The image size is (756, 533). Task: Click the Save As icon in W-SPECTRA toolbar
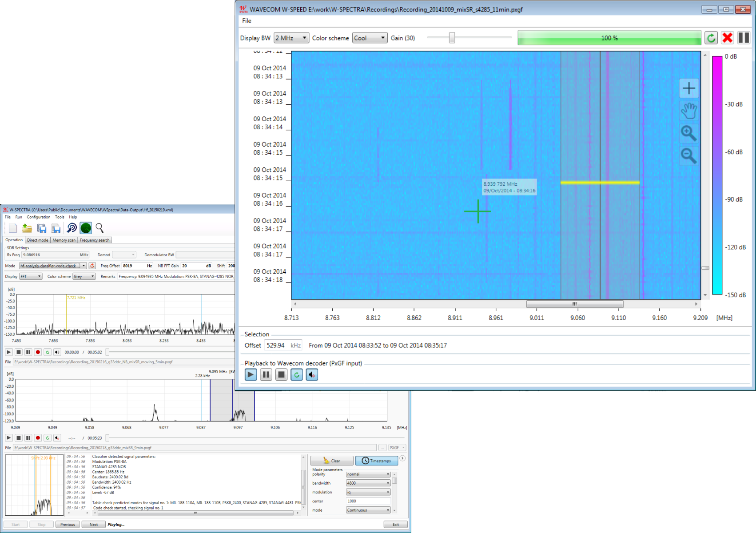coord(56,228)
